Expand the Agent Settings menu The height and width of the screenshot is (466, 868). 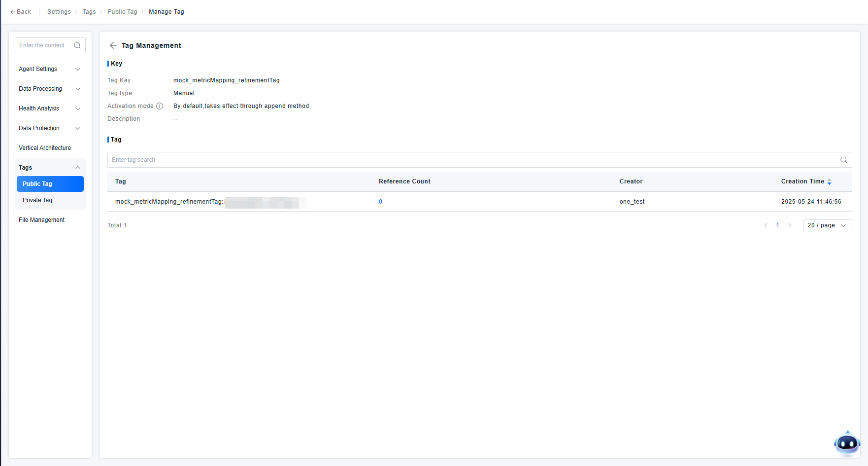click(x=50, y=69)
